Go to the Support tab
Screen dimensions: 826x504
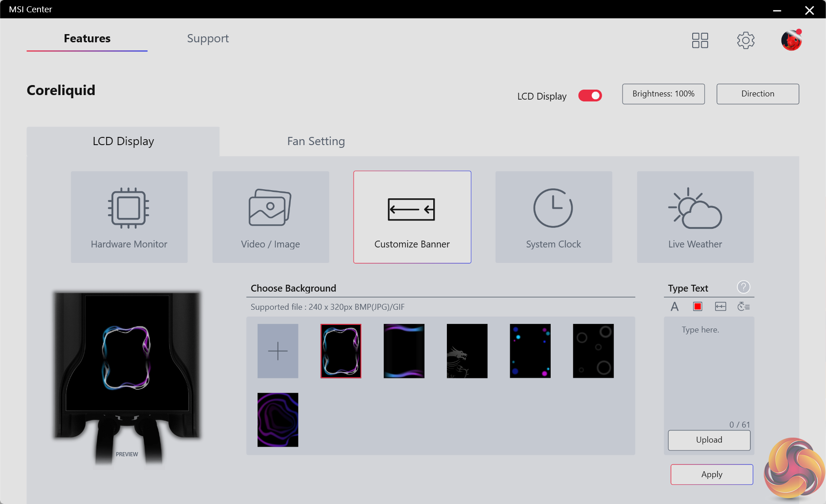[208, 39]
